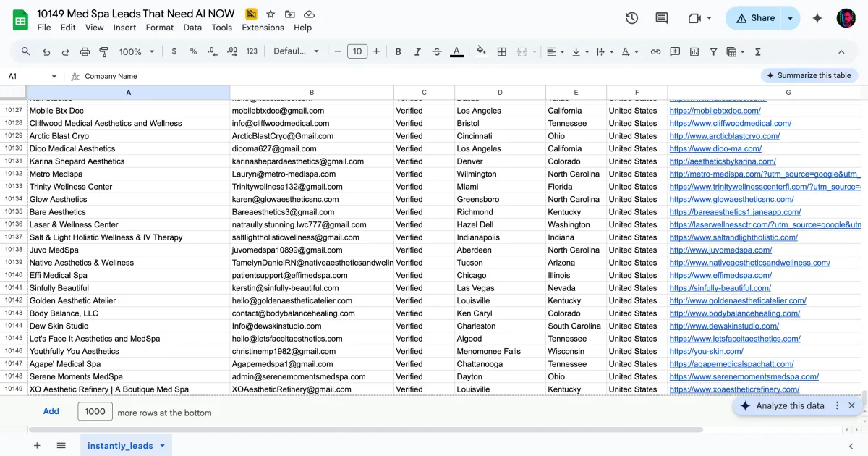Image resolution: width=868 pixels, height=456 pixels.
Task: Decrease decimal places
Action: point(213,51)
